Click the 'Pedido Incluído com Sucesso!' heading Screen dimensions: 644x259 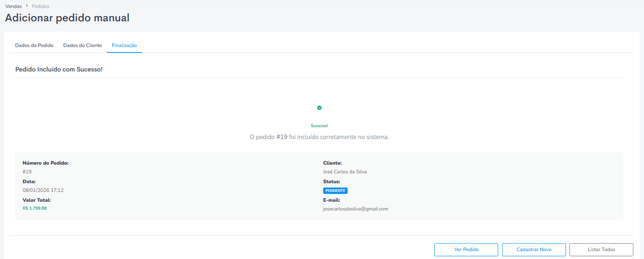tap(59, 69)
